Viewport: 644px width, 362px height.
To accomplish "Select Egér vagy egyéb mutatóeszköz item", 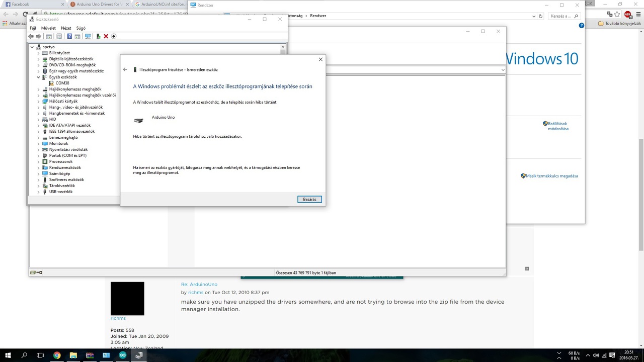I will click(x=76, y=71).
